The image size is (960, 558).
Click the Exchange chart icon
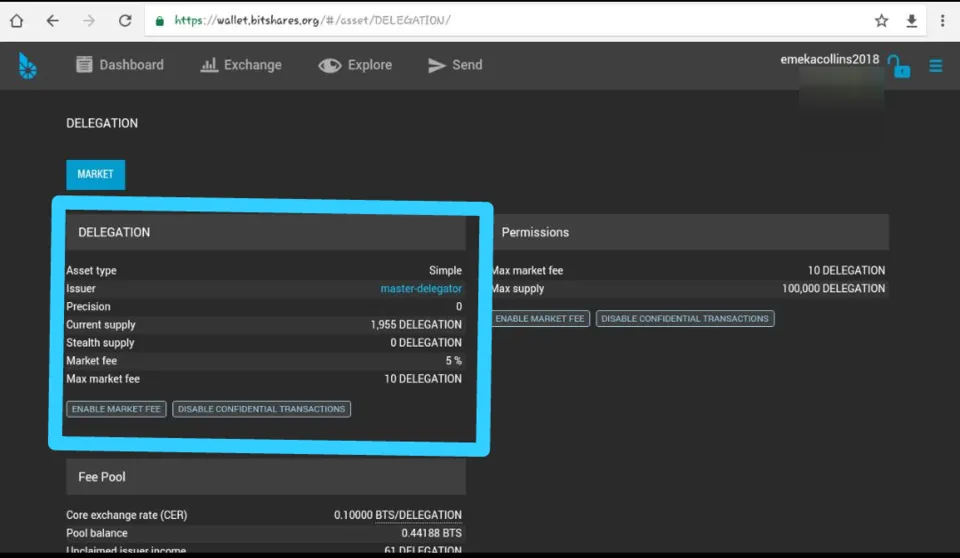209,64
